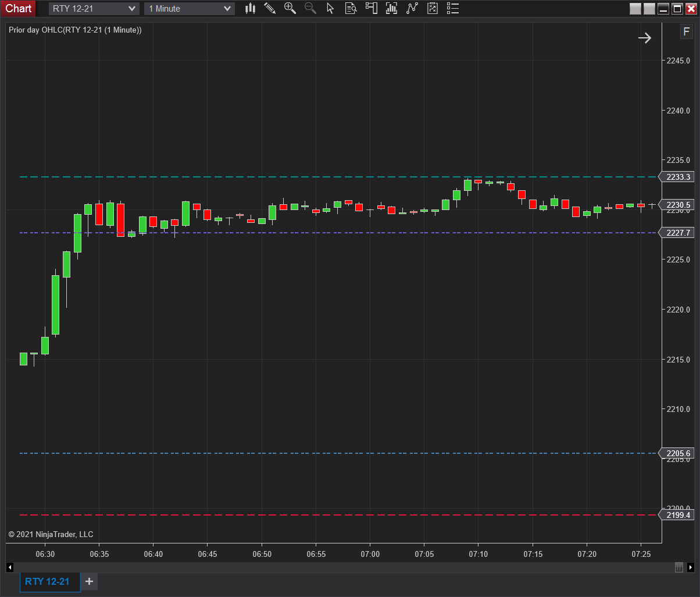Image resolution: width=700 pixels, height=597 pixels.
Task: Click the 2215.0 price axis label
Action: click(678, 360)
